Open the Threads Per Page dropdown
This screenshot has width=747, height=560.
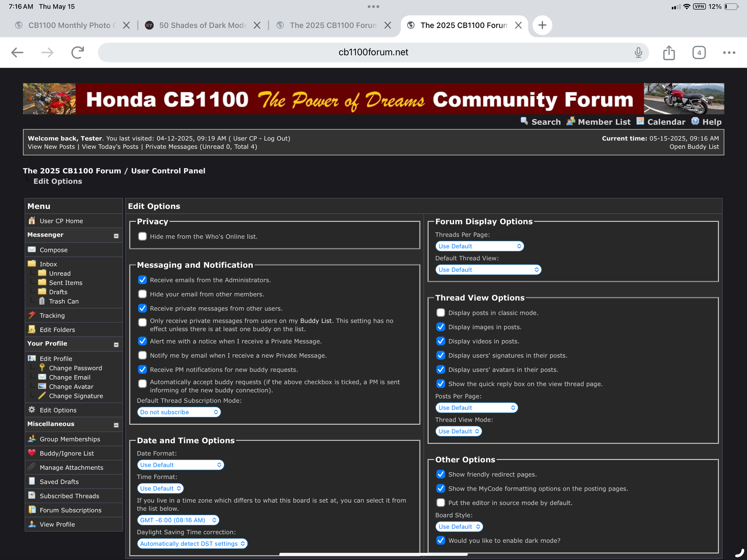coord(480,246)
